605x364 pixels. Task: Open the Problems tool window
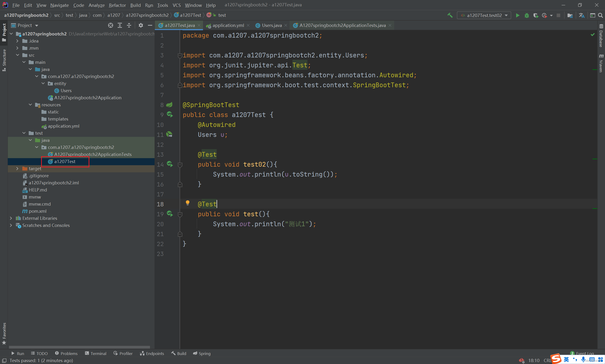(66, 353)
